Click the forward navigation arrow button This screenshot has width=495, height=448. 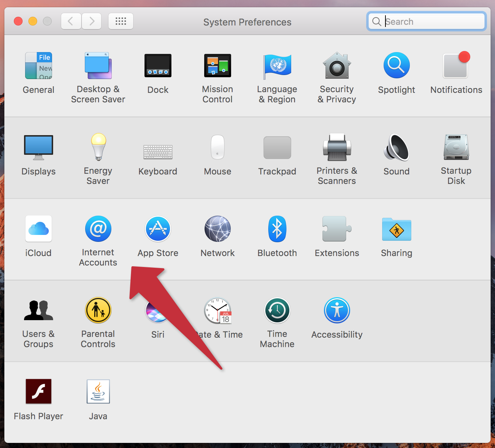[91, 21]
